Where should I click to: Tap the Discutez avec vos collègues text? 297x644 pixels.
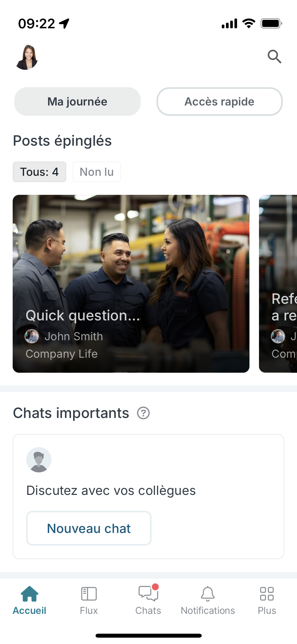coord(111,491)
